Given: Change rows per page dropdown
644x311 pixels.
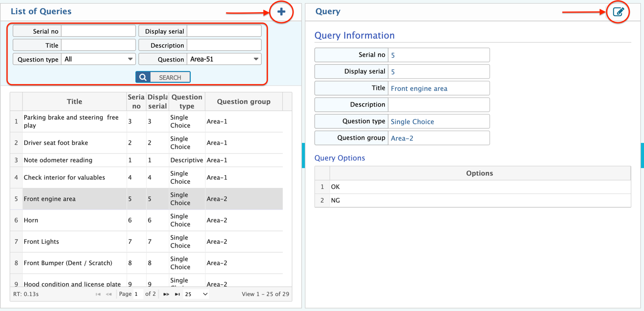Looking at the screenshot, I should coord(196,294).
